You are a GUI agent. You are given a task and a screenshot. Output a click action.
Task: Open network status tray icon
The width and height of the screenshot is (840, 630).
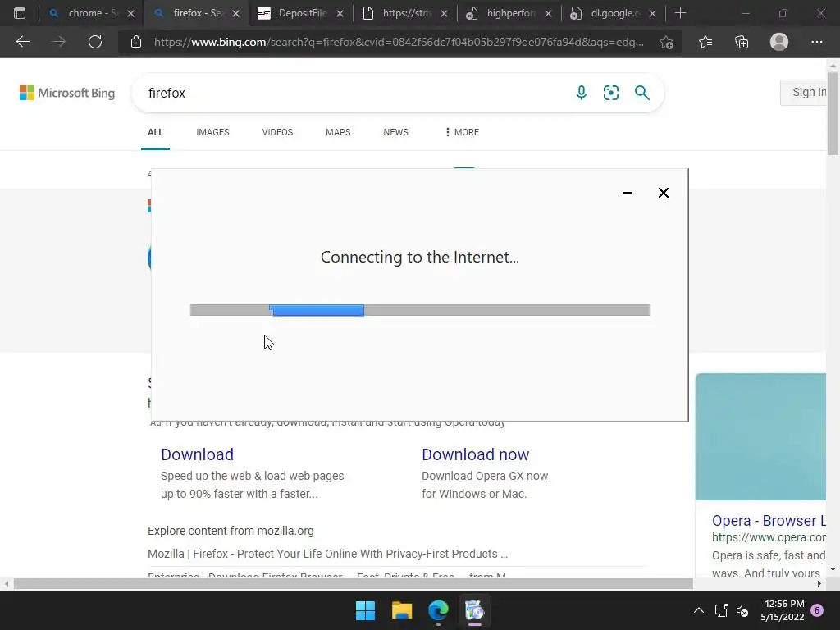[x=721, y=610]
